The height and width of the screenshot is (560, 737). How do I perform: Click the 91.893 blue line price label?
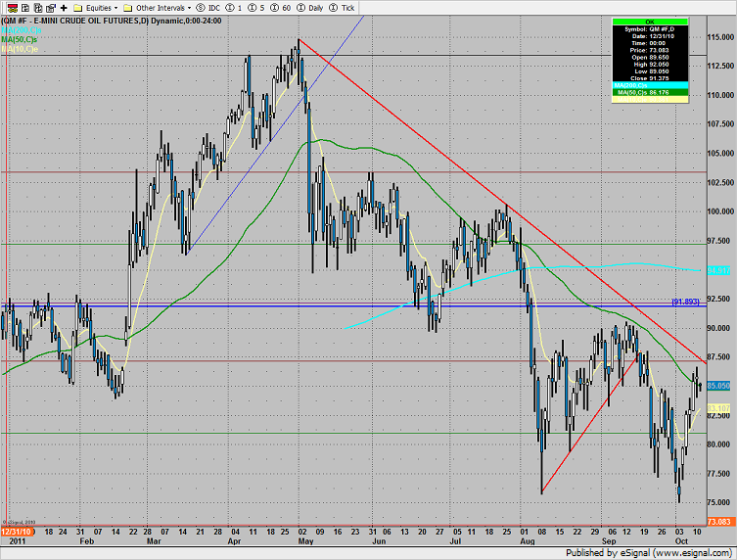685,301
